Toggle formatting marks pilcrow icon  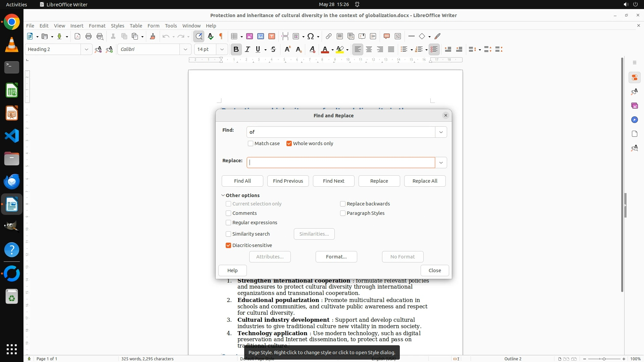pos(221,36)
